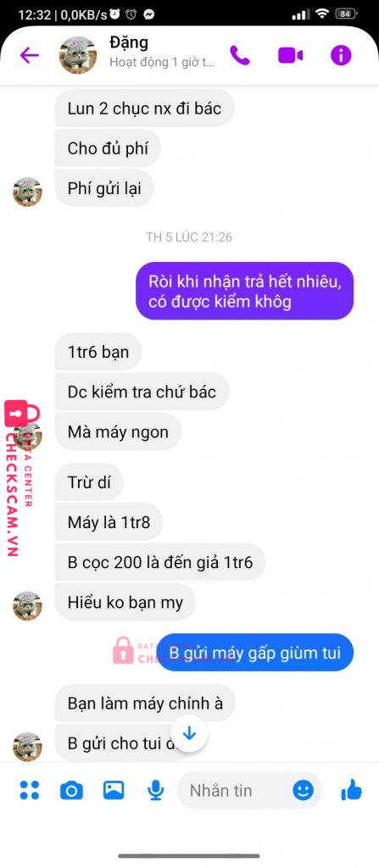Send a thumbs-up like
This screenshot has height=868, width=379.
[x=351, y=789]
